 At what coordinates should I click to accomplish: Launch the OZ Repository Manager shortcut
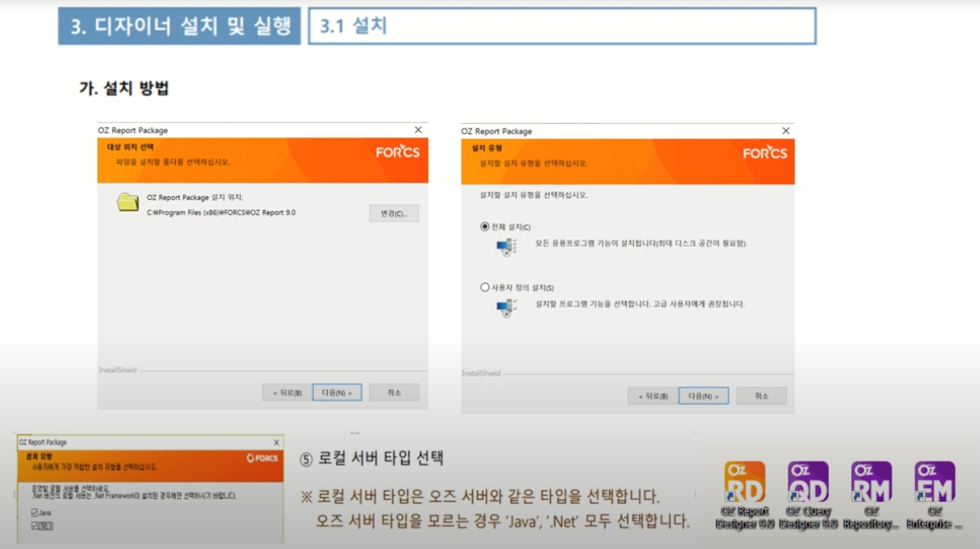871,495
